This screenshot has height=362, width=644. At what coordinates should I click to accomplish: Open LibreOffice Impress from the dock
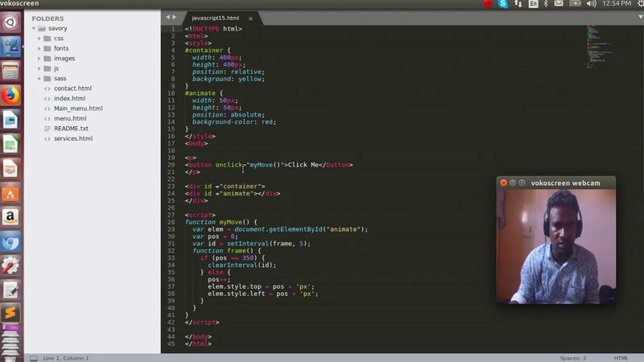tap(10, 168)
